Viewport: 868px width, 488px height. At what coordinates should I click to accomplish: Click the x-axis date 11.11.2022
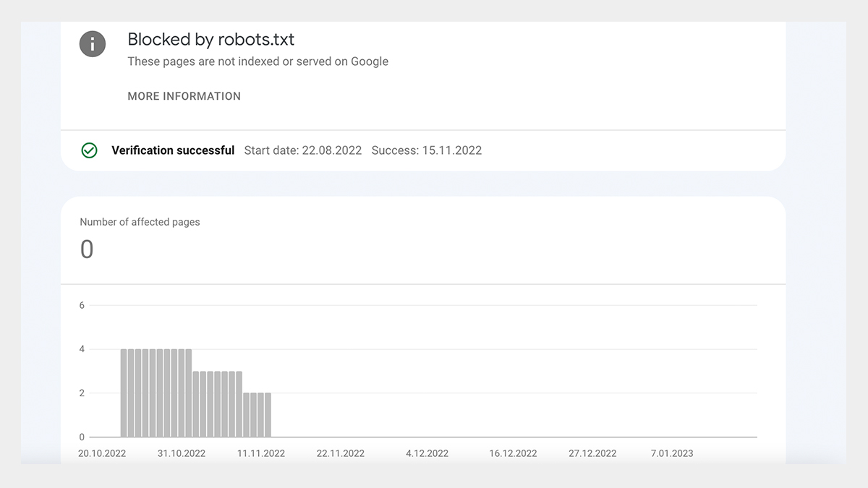click(261, 453)
